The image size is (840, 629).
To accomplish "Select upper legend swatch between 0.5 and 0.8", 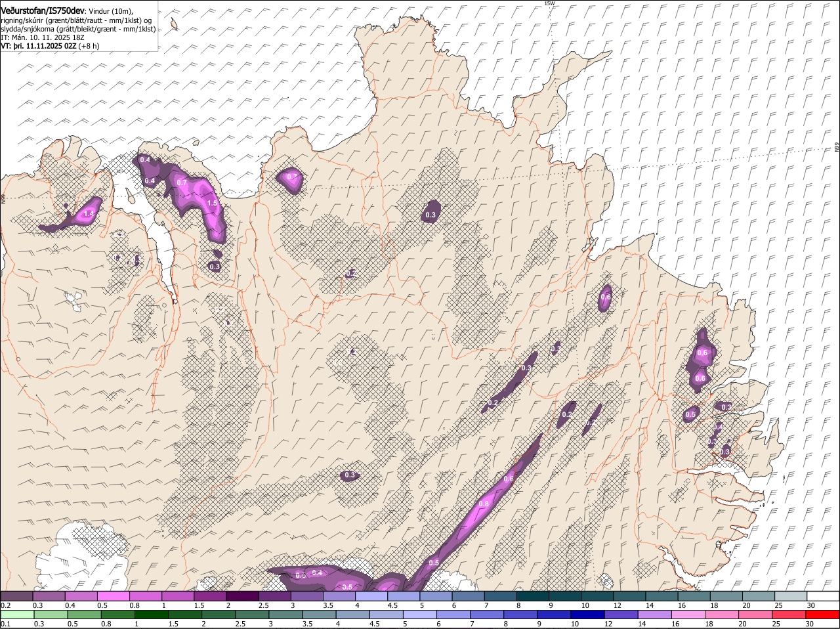I will (113, 596).
